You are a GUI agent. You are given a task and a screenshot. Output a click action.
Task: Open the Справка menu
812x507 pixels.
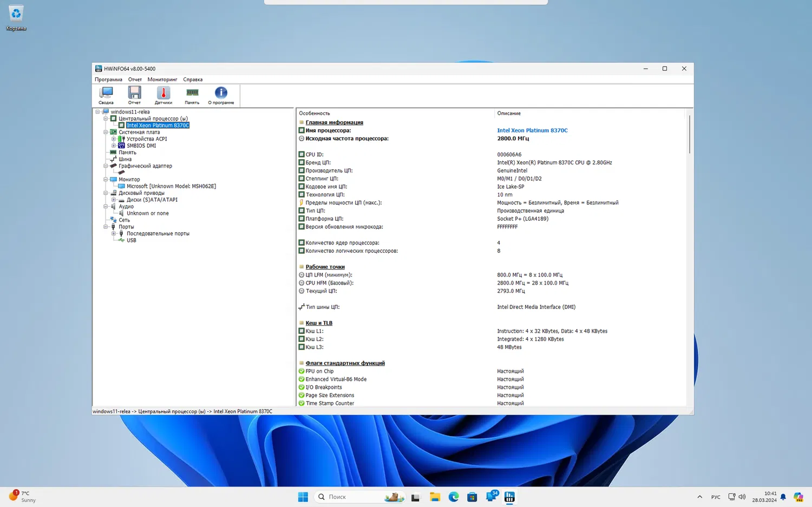[193, 80]
